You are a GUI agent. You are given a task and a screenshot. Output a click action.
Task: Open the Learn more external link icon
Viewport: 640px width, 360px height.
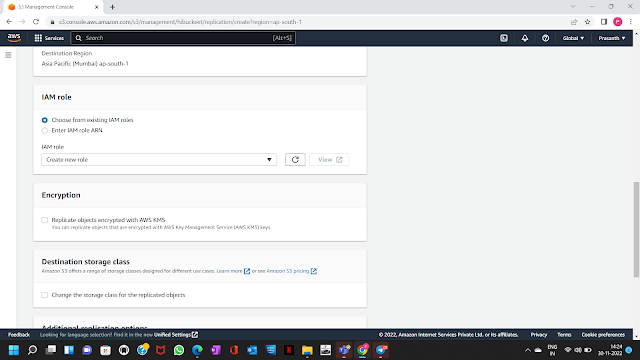pos(247,271)
